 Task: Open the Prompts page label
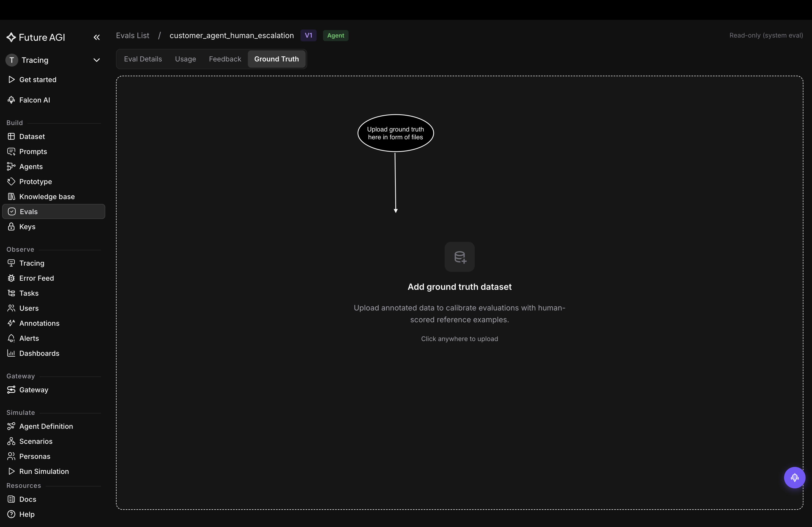[33, 151]
